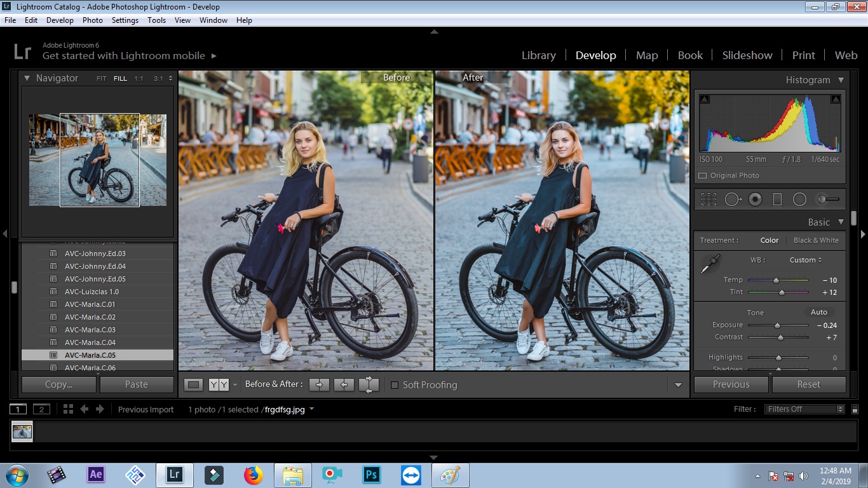868x488 pixels.
Task: Set Navigator zoom to FIT
Action: click(x=102, y=79)
